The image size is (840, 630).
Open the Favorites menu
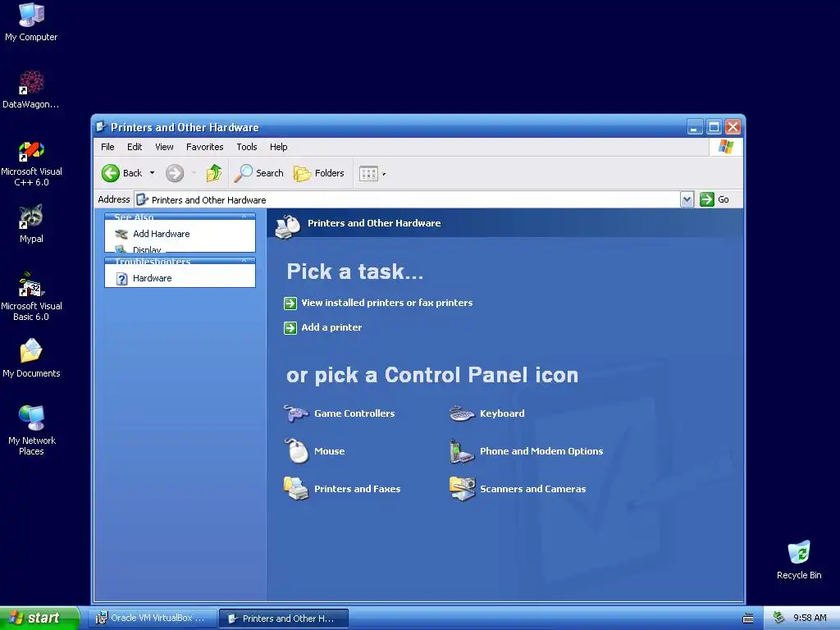tap(204, 147)
